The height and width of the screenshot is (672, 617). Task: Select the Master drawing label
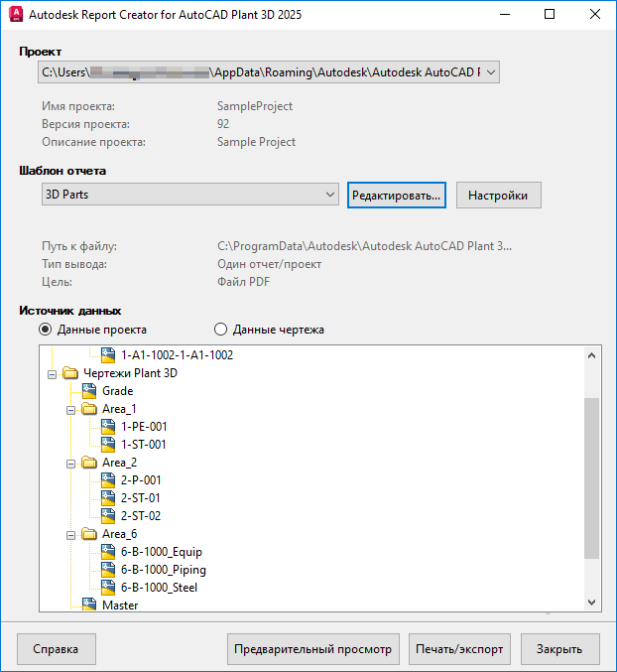click(120, 605)
